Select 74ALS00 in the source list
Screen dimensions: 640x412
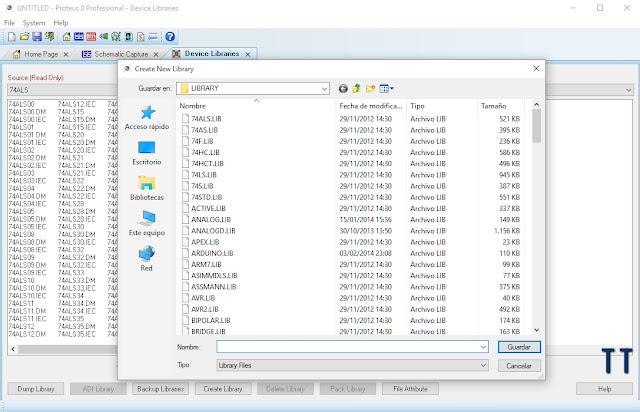pyautogui.click(x=22, y=105)
